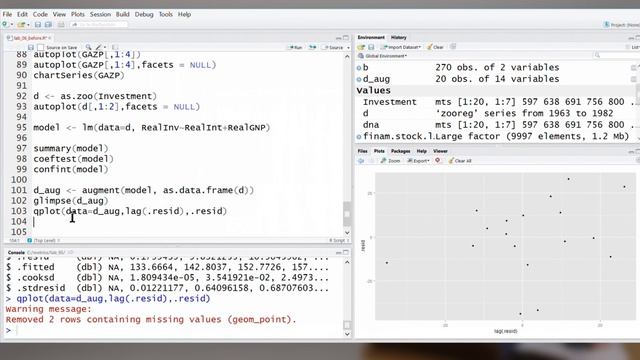Image resolution: width=640 pixels, height=360 pixels.
Task: Click the remove current plot icon
Action: [x=438, y=161]
